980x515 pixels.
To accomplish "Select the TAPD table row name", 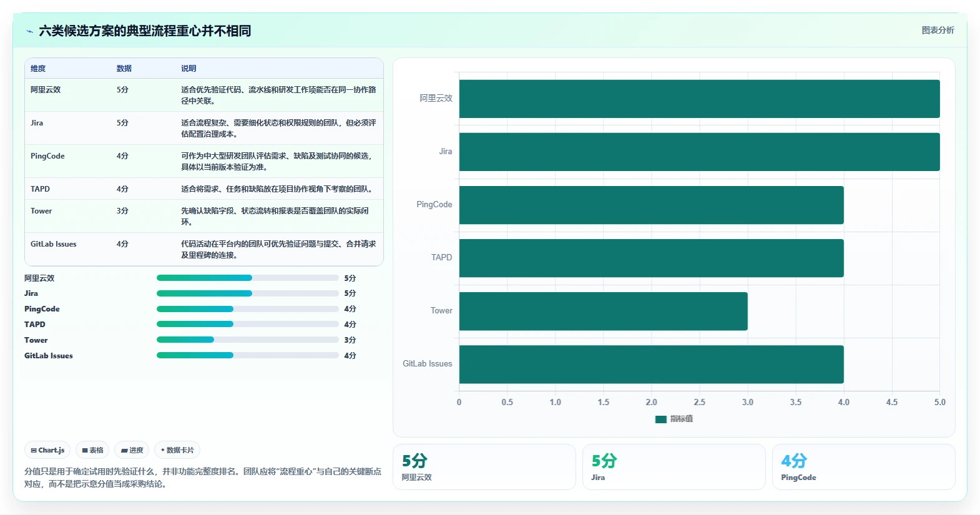I will coord(40,189).
